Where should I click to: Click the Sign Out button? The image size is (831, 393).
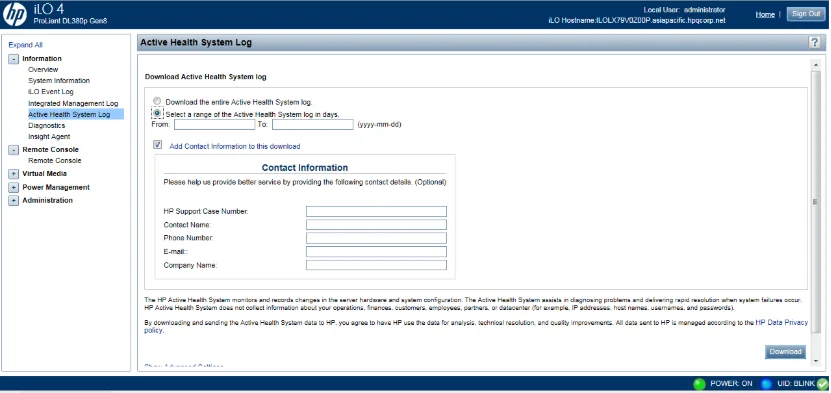[x=806, y=14]
